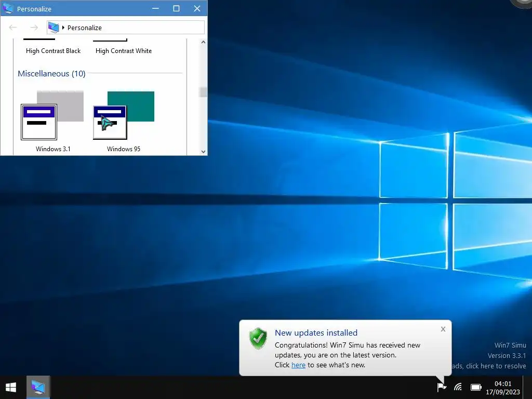This screenshot has height=399, width=532.
Task: Click the Personalize title bar icon
Action: (8, 8)
